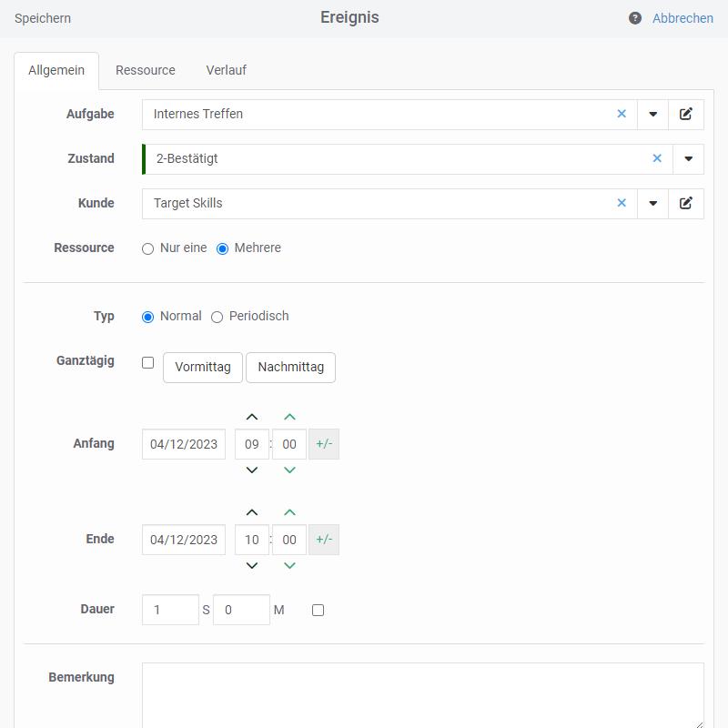The width and height of the screenshot is (728, 728).
Task: Expand the Zustand dropdown list
Action: point(688,158)
